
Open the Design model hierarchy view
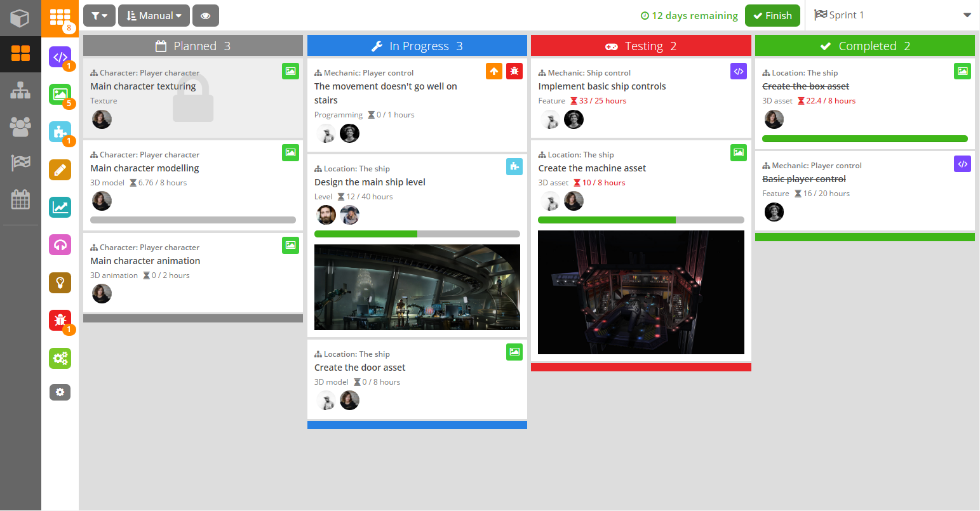[21, 90]
